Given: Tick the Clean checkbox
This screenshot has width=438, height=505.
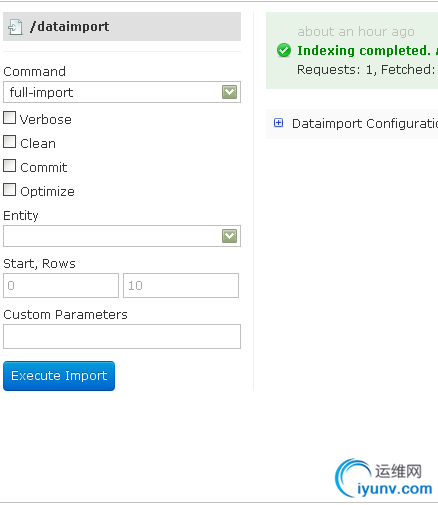Looking at the screenshot, I should (9, 142).
